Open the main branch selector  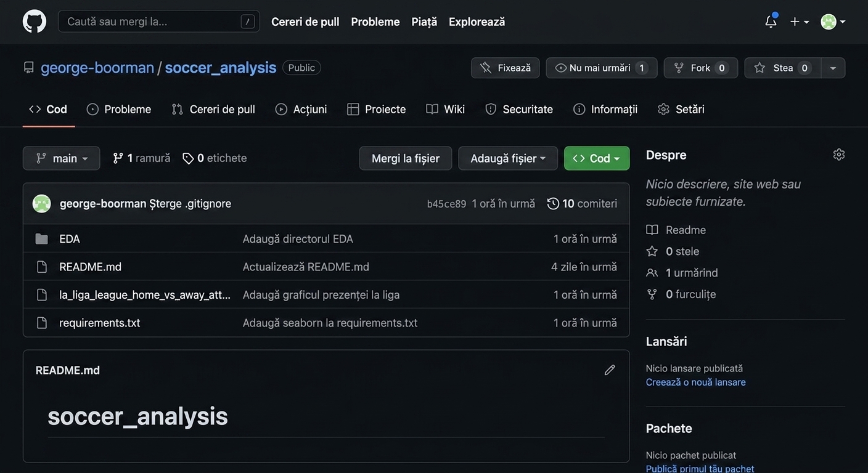[62, 158]
